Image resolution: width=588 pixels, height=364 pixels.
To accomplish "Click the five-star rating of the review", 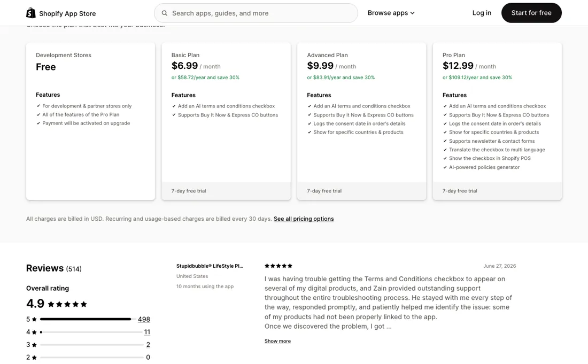I will click(278, 266).
